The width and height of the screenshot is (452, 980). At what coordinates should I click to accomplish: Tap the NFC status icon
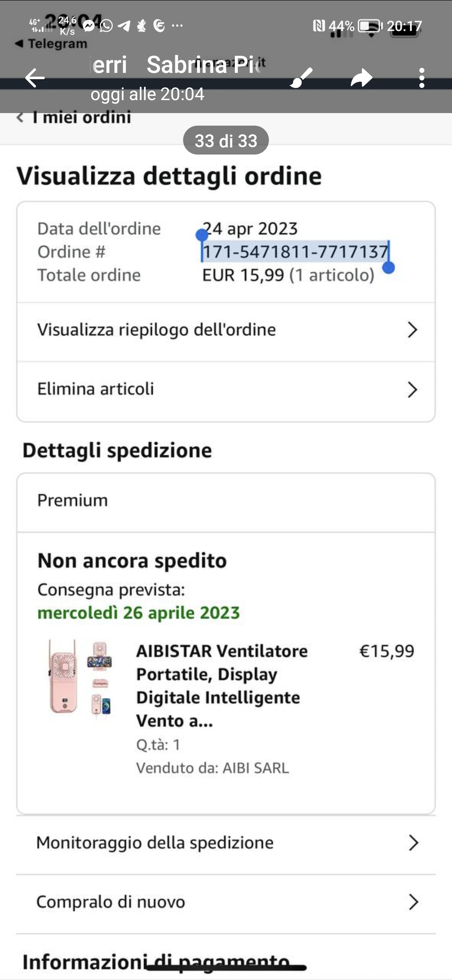pyautogui.click(x=319, y=26)
